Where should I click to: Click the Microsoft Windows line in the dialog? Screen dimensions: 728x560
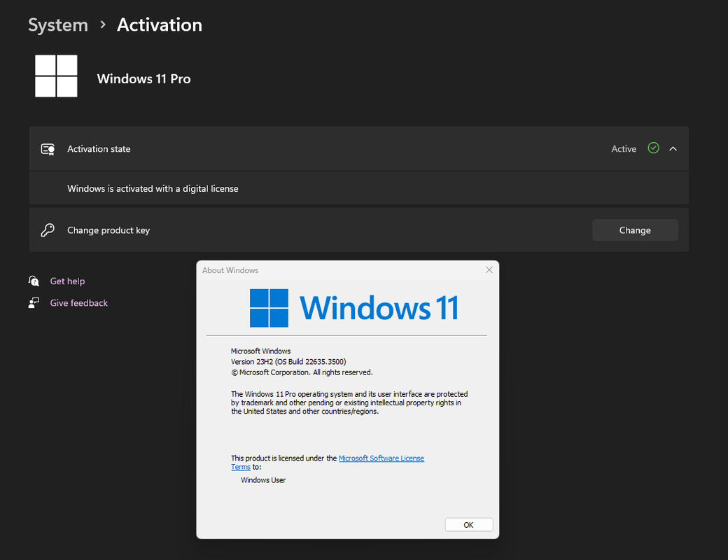pyautogui.click(x=261, y=351)
